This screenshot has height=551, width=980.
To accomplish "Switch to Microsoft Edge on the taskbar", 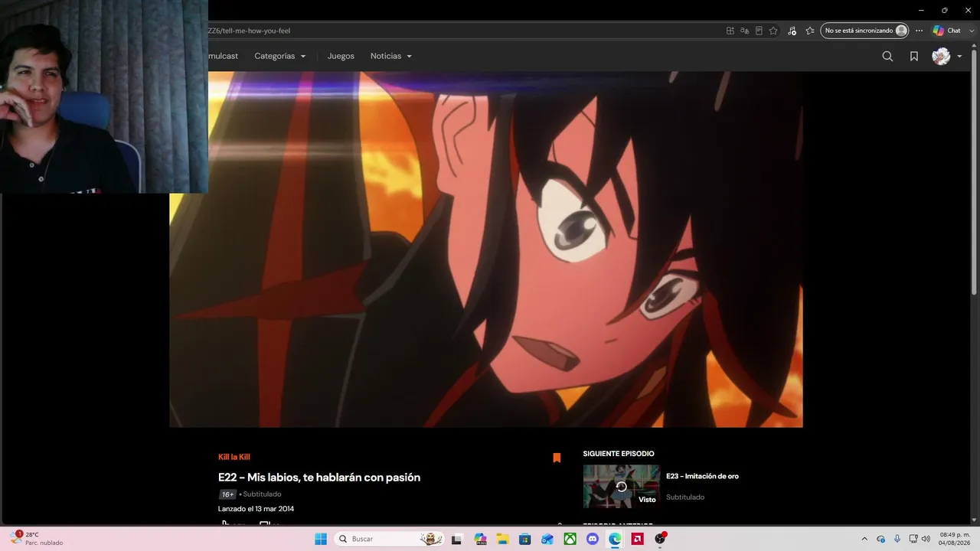I will (x=615, y=539).
